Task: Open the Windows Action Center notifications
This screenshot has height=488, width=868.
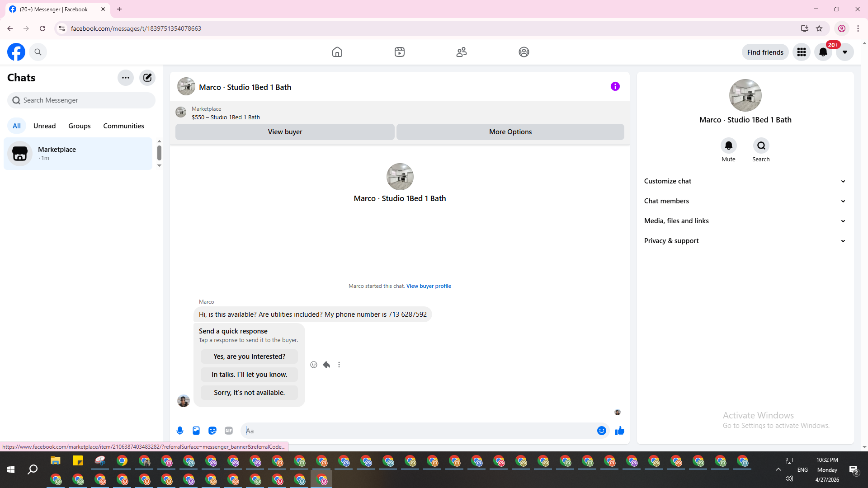Action: tap(854, 470)
